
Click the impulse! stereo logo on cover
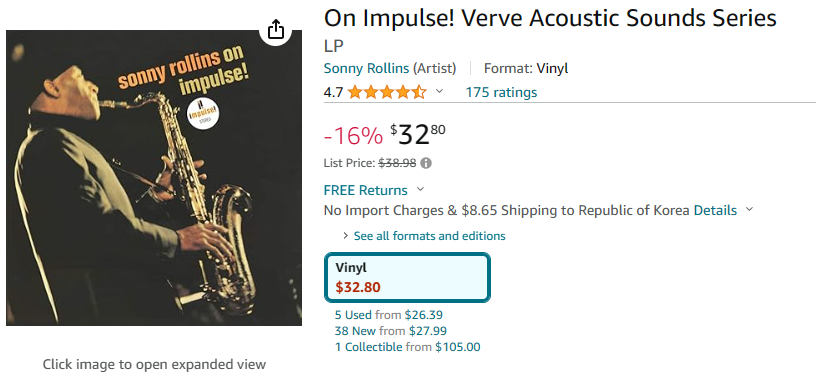203,113
